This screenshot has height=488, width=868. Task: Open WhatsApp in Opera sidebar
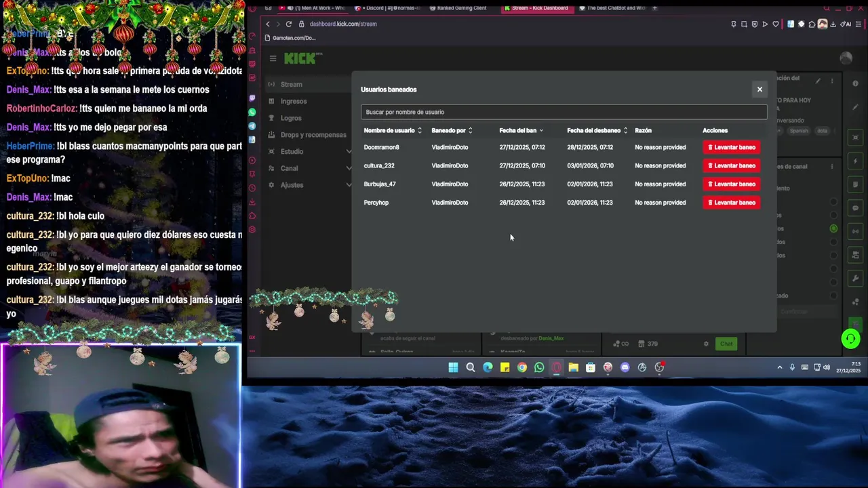[252, 112]
